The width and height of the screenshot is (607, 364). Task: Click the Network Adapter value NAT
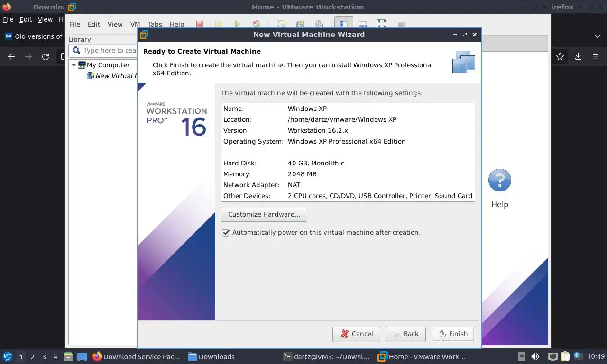[294, 185]
